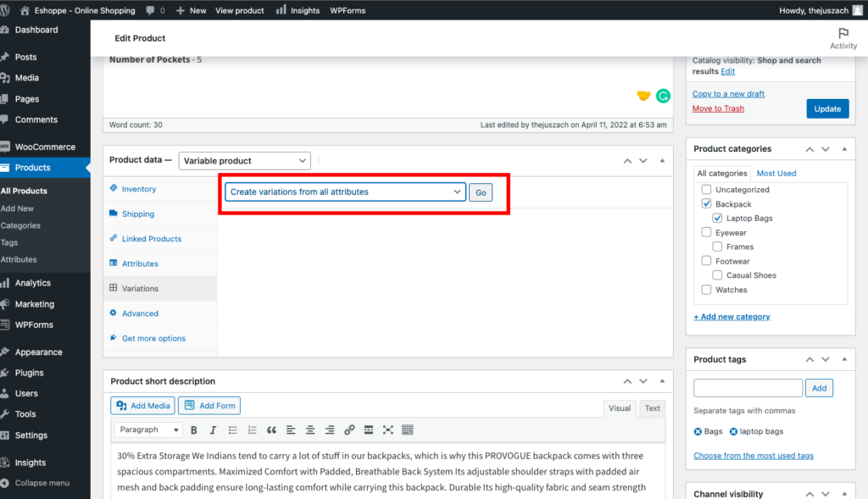The height and width of the screenshot is (499, 868).
Task: Check the Eyewear category
Action: click(706, 232)
